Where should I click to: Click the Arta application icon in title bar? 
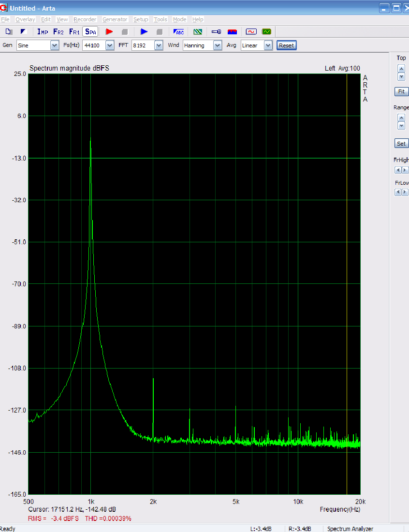pyautogui.click(x=4, y=8)
